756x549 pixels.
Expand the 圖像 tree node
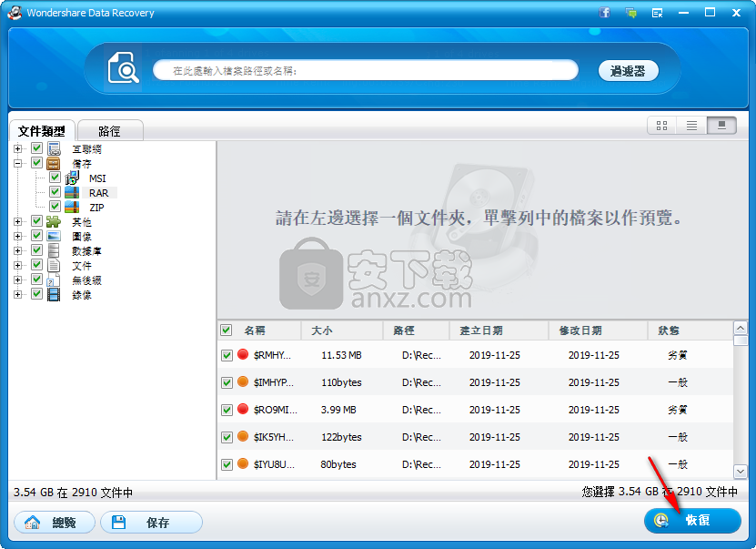(x=18, y=237)
